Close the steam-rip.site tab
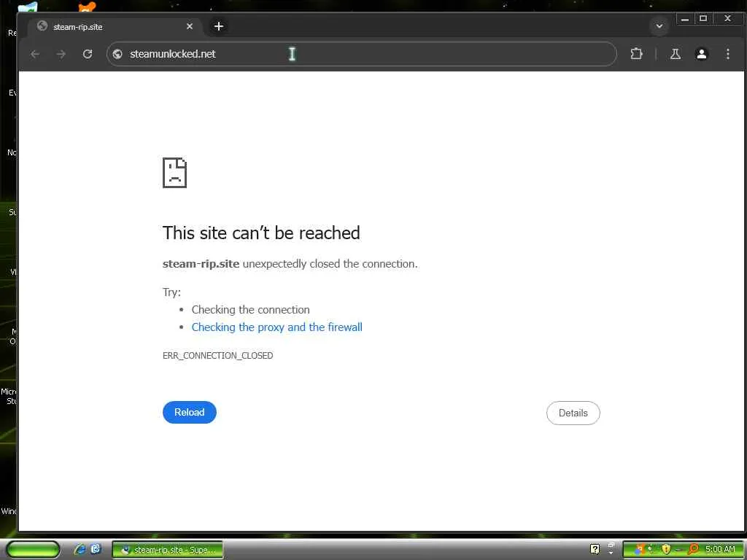 click(190, 26)
